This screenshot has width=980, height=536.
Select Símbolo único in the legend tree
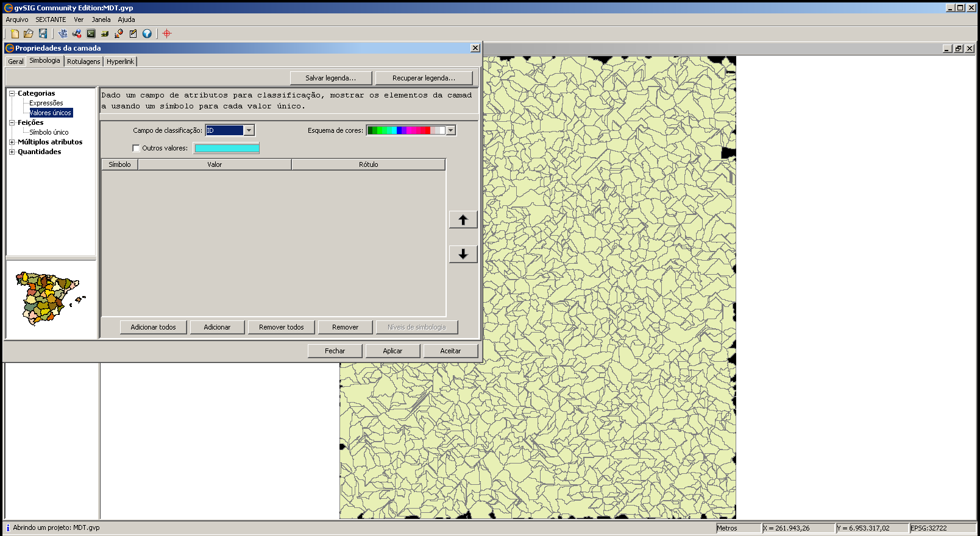click(x=49, y=132)
